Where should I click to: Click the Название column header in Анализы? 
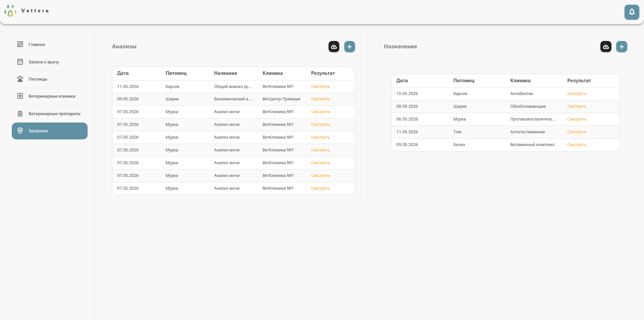tap(226, 73)
